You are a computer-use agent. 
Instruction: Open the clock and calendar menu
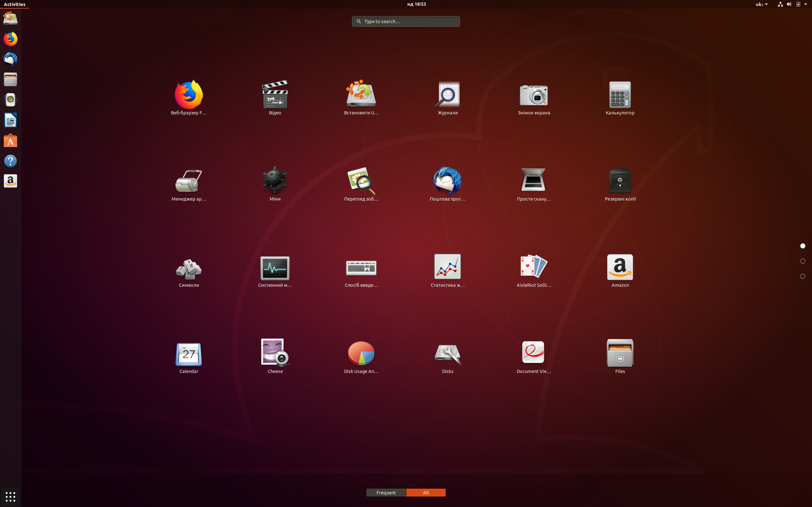point(416,4)
